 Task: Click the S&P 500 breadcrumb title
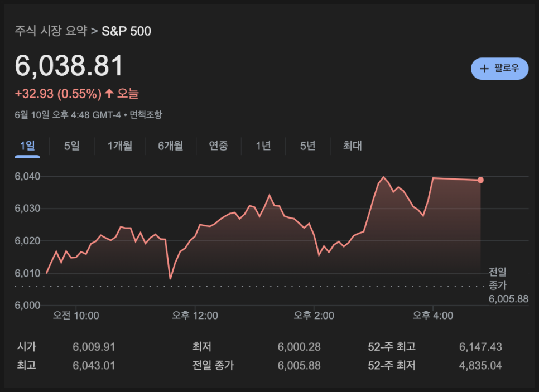tap(126, 31)
